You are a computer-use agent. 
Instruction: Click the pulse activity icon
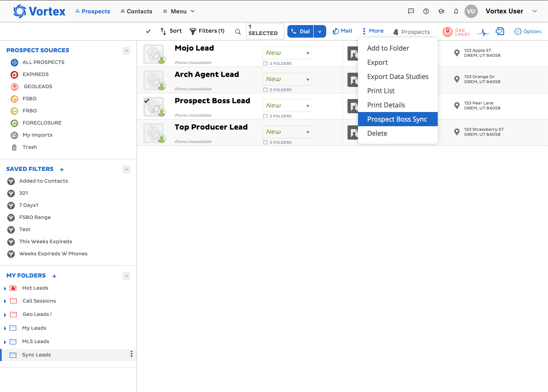tap(483, 32)
